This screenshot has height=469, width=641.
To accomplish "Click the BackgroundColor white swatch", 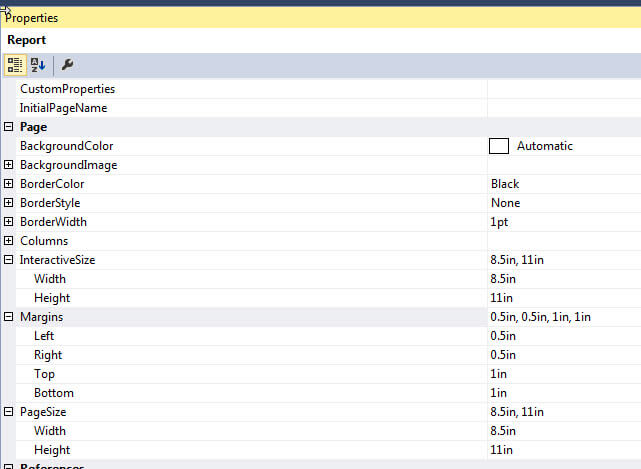I will point(499,146).
